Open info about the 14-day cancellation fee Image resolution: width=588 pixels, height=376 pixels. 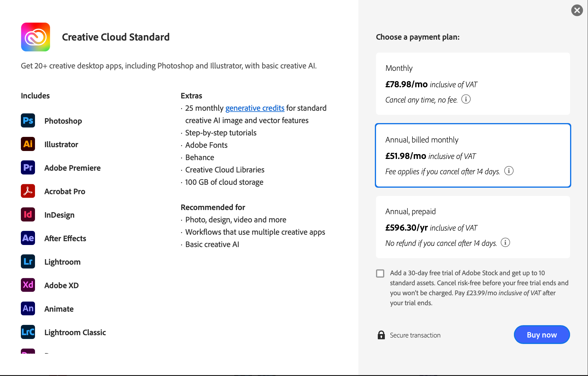pos(509,171)
